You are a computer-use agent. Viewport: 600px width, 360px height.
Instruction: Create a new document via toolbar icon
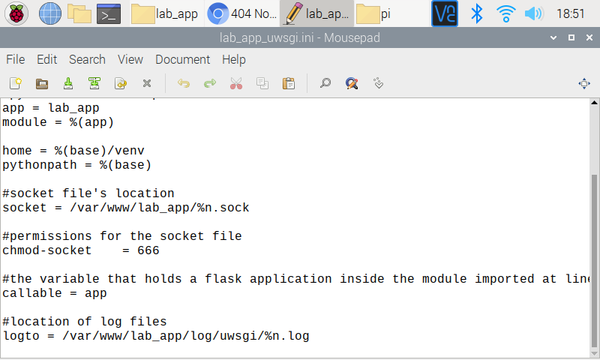pyautogui.click(x=16, y=83)
